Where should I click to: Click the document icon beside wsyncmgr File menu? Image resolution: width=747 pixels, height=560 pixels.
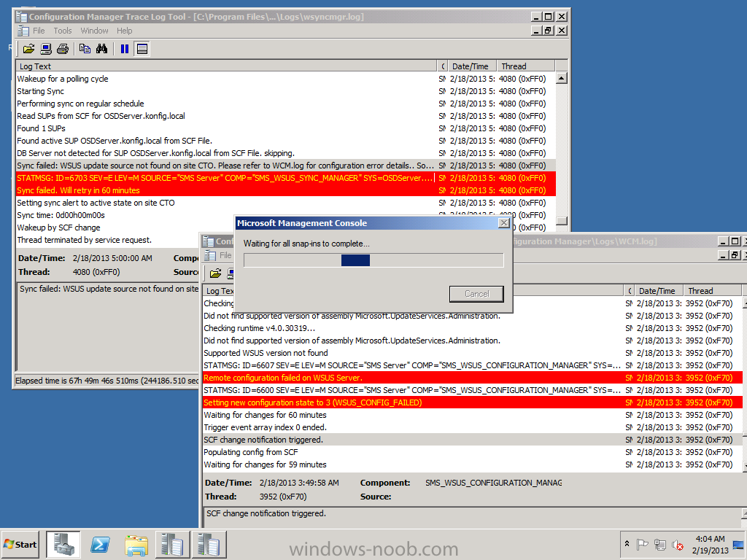tap(23, 31)
